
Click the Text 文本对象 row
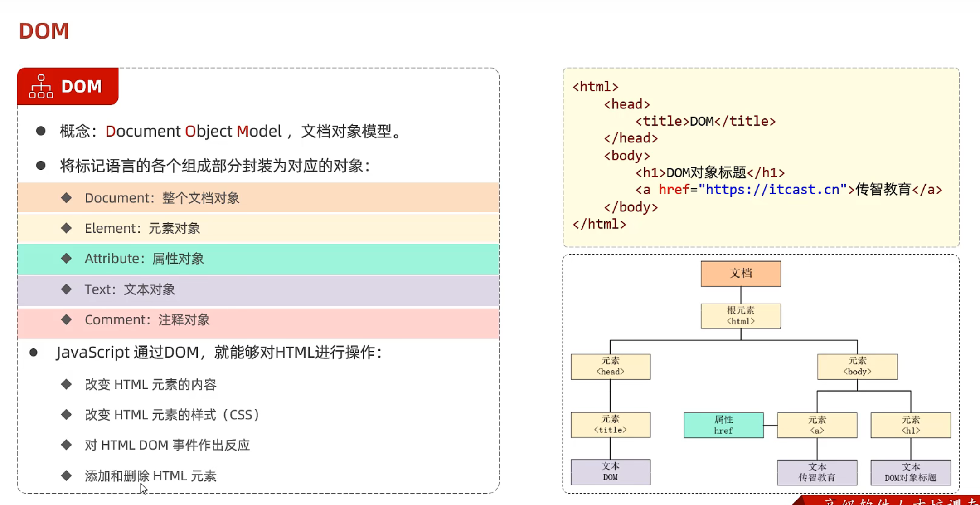click(x=257, y=289)
